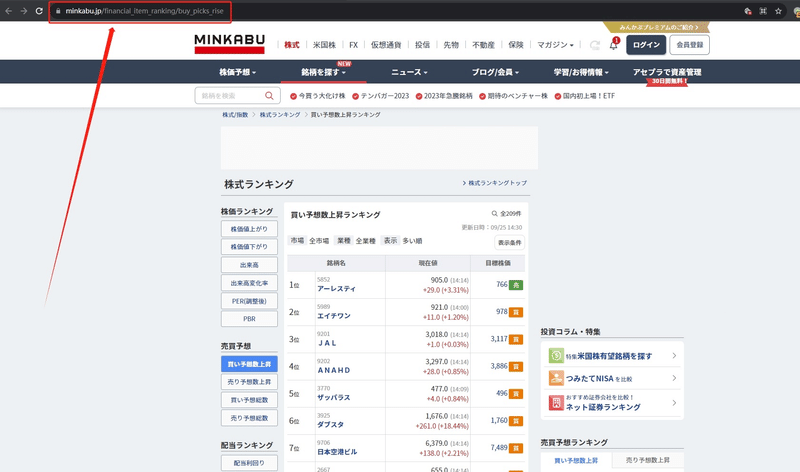800x472 pixels.
Task: Select 株価値下がり ranking button
Action: 249,246
